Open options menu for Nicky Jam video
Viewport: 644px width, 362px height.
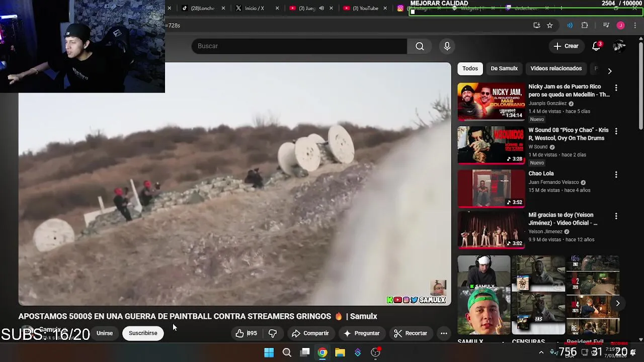616,87
